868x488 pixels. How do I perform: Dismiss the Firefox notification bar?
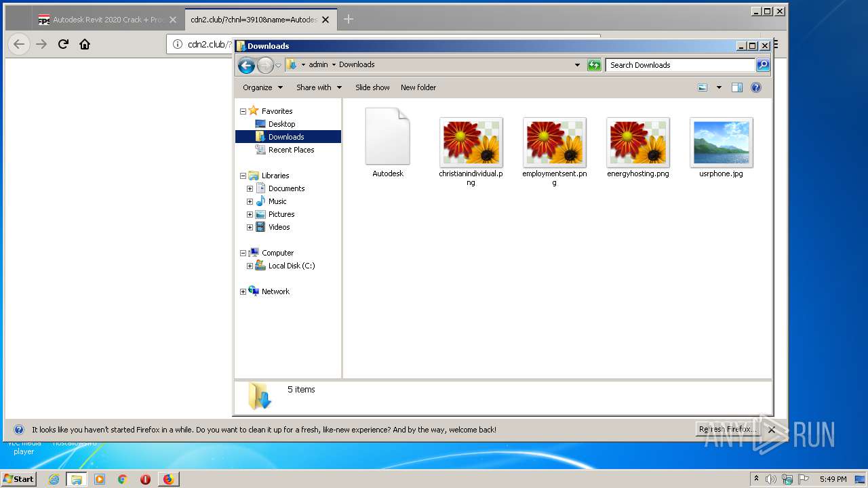point(771,430)
